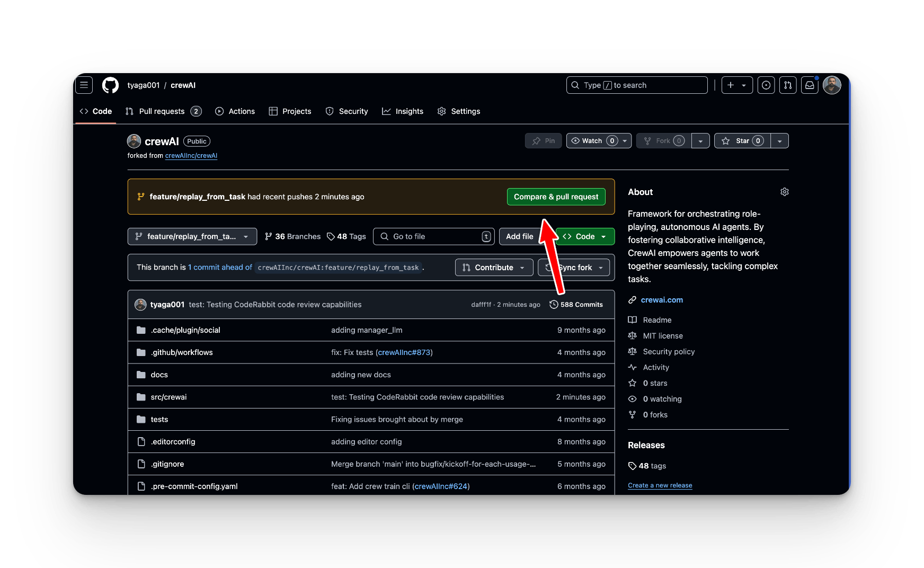
Task: Open the Releases heading link
Action: (x=646, y=445)
